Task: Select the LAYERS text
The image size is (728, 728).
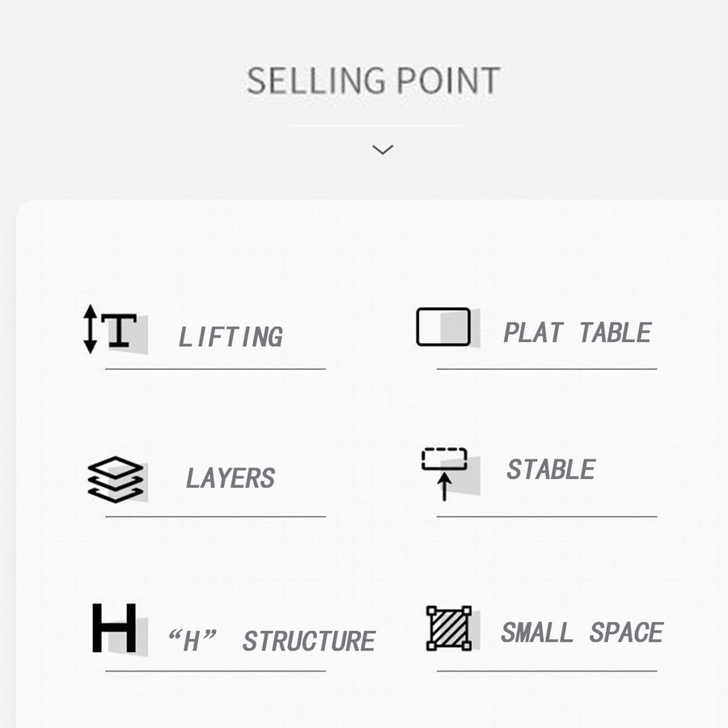Action: [x=231, y=478]
